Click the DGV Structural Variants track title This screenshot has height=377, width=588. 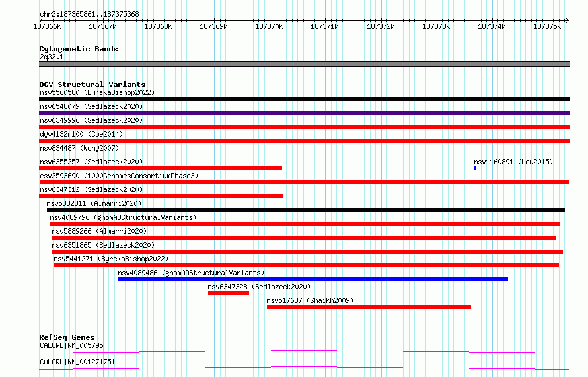click(92, 85)
